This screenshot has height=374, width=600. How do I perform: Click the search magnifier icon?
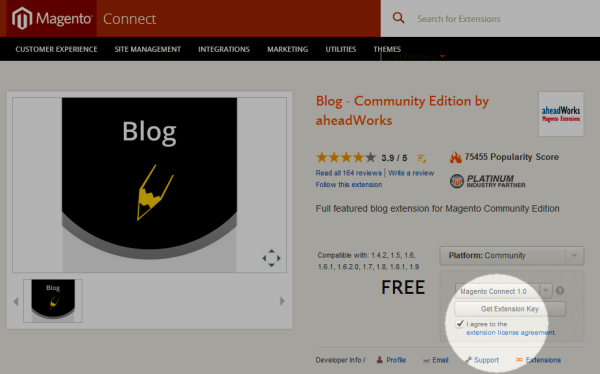click(398, 18)
